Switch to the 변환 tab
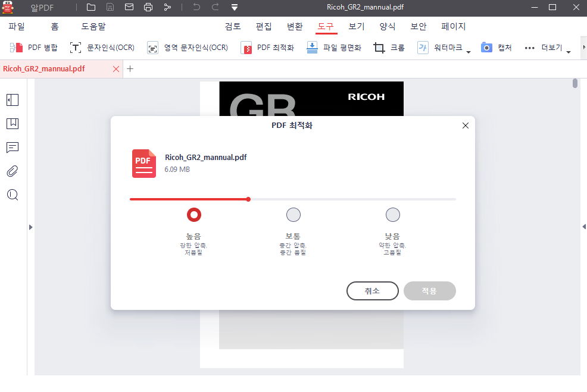 pyautogui.click(x=295, y=26)
